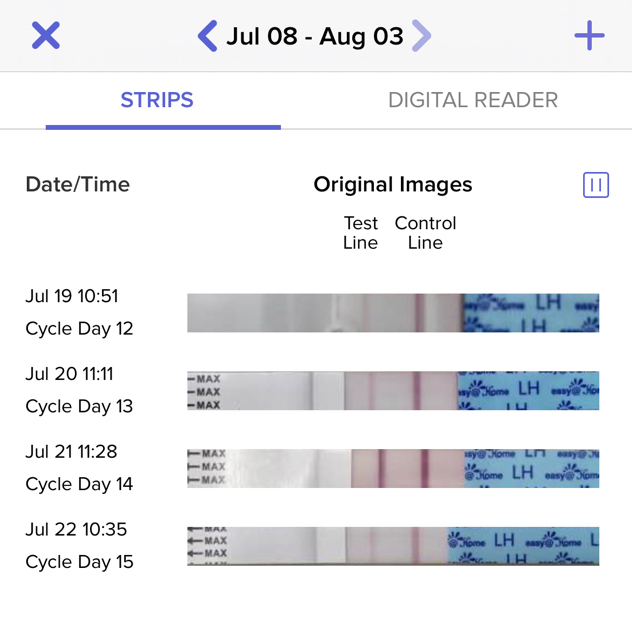
Task: Select the Jul 21 11:28 entry
Action: click(71, 452)
